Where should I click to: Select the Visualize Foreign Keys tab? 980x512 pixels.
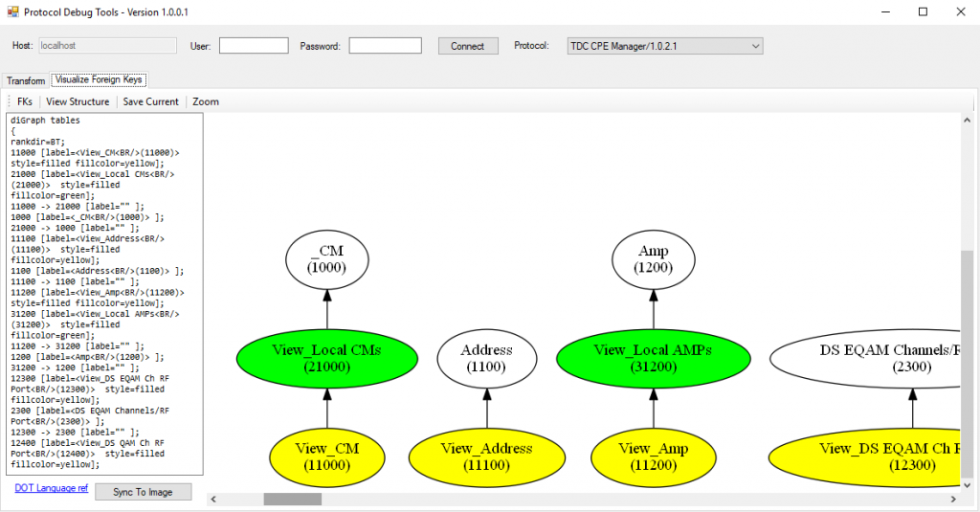click(99, 79)
